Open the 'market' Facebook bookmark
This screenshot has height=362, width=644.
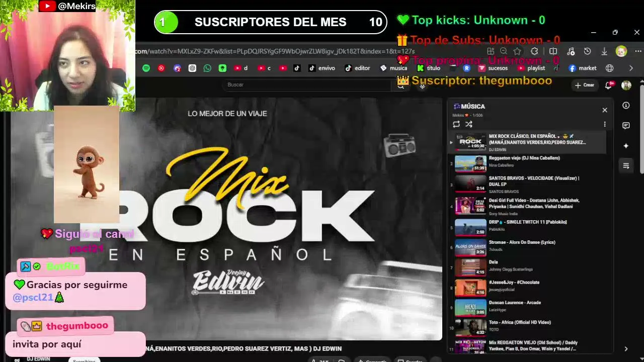click(583, 68)
